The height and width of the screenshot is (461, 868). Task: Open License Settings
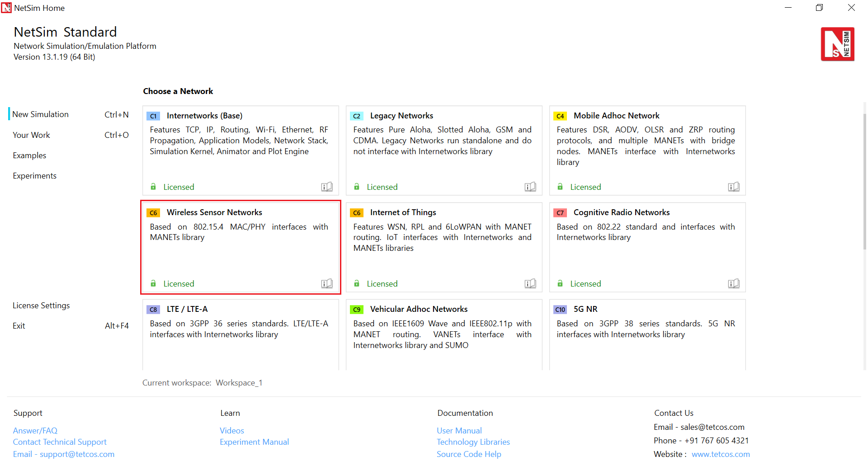click(x=41, y=306)
